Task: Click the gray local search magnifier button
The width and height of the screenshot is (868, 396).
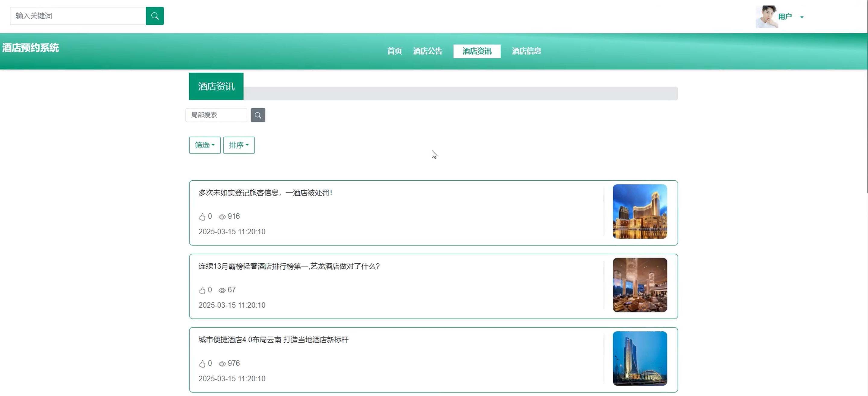Action: coord(258,115)
